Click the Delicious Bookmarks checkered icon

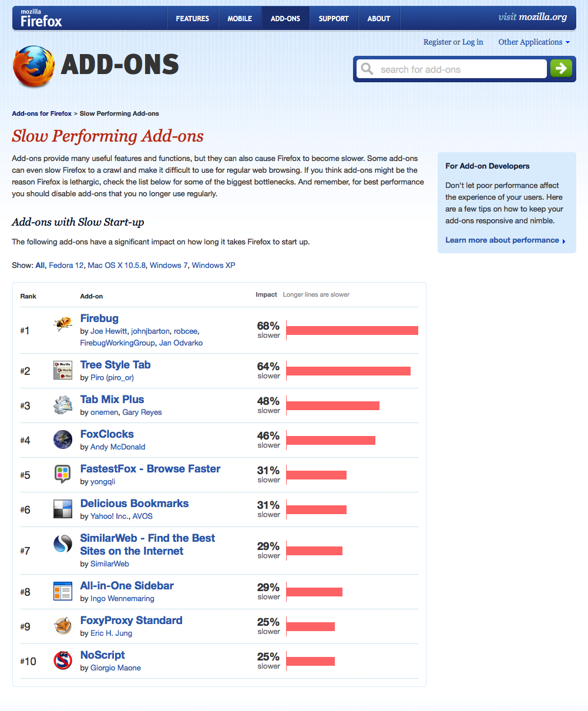tap(63, 509)
